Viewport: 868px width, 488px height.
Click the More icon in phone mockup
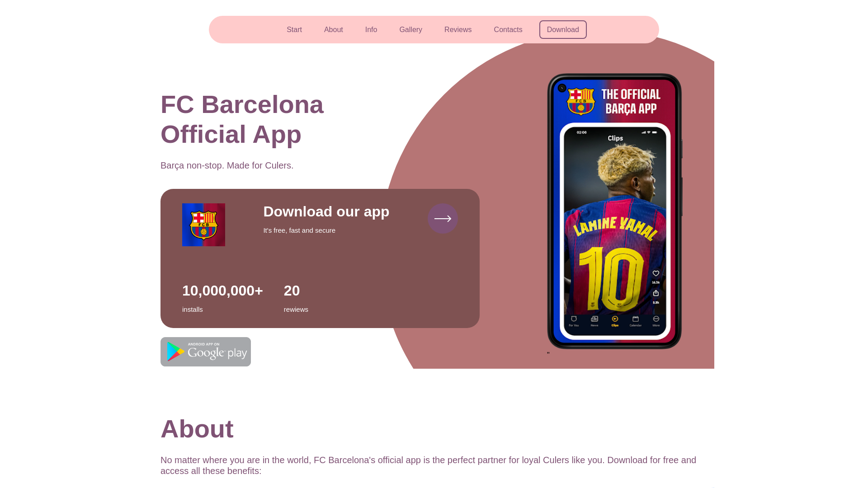coord(656,319)
